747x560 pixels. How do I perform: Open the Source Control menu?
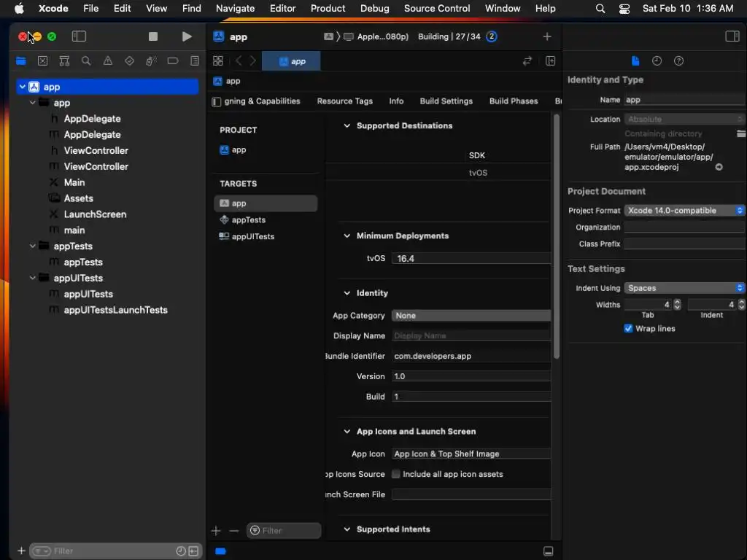pos(437,8)
